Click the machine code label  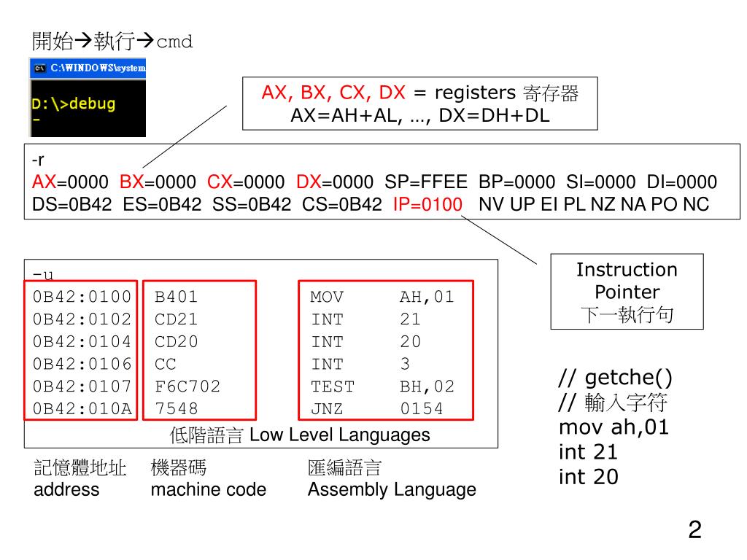[x=209, y=489]
